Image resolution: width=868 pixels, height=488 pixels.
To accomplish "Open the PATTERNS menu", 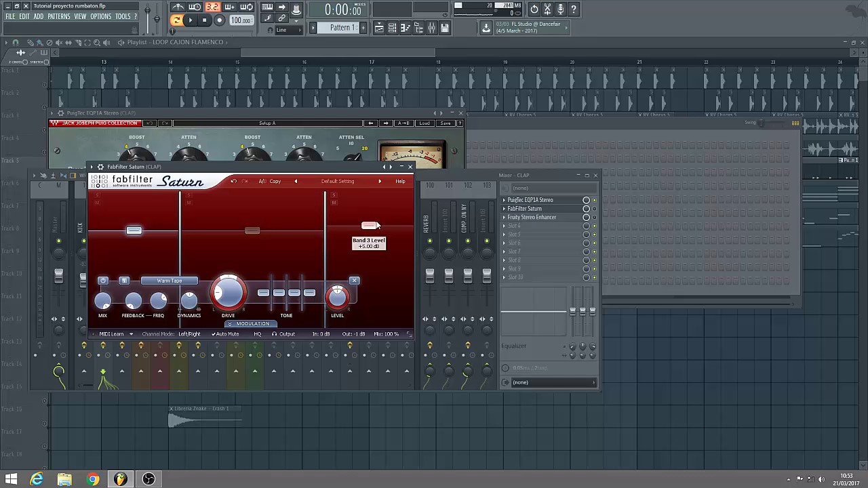I will pyautogui.click(x=59, y=16).
